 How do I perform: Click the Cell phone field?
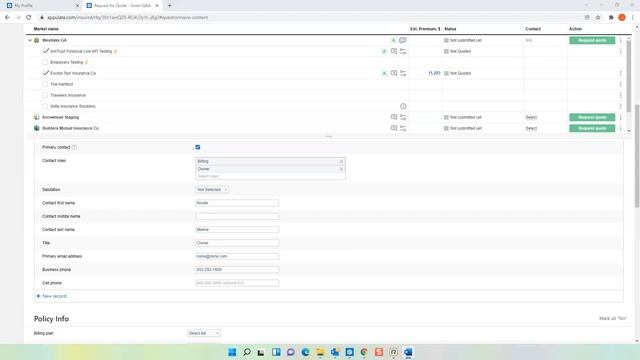point(237,283)
